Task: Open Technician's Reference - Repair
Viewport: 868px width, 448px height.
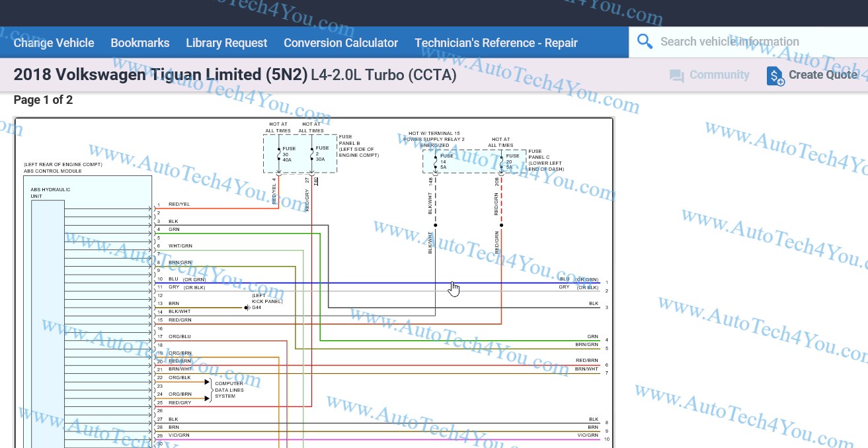Action: pyautogui.click(x=496, y=42)
